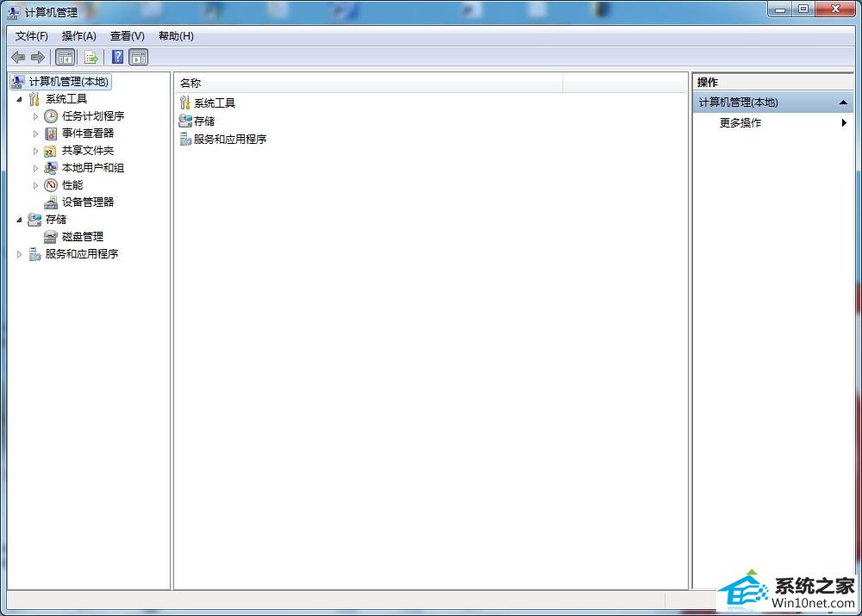Select 磁盘管理 in the tree
The width and height of the screenshot is (862, 616).
83,237
